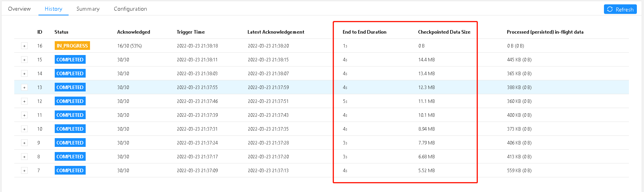Expand checkpoint 12 row details
Screen dimensions: 644x192
point(24,101)
